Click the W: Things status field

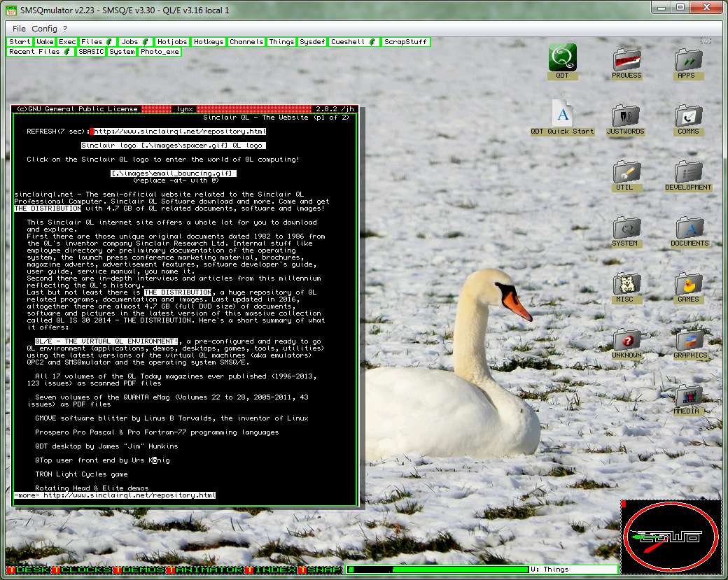point(574,570)
